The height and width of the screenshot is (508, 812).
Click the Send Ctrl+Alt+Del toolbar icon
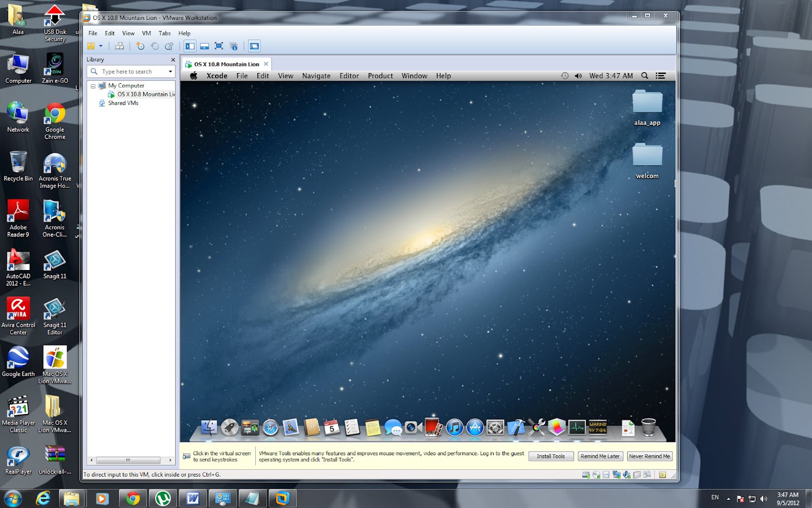119,46
